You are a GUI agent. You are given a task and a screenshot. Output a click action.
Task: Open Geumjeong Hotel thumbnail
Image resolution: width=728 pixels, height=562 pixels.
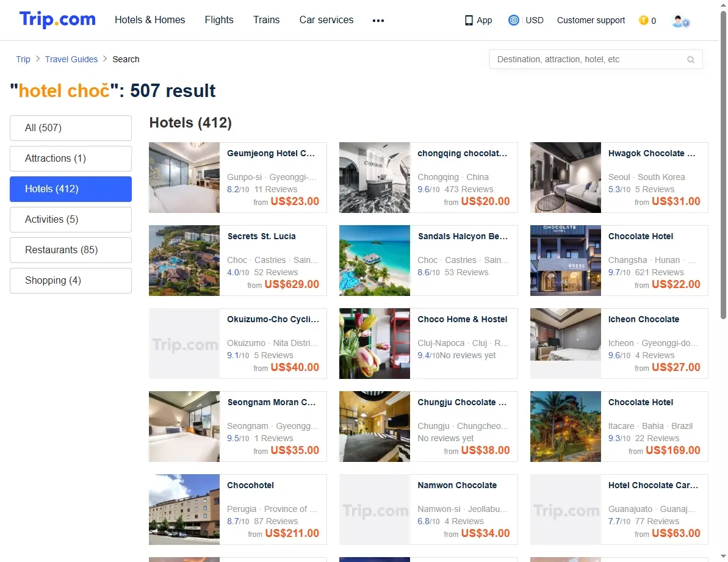pos(184,178)
